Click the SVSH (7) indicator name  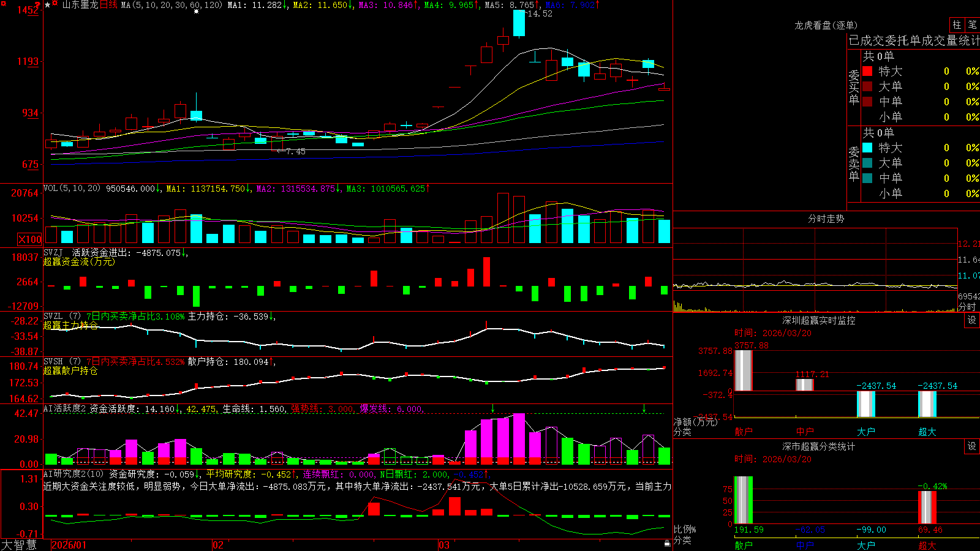62,362
